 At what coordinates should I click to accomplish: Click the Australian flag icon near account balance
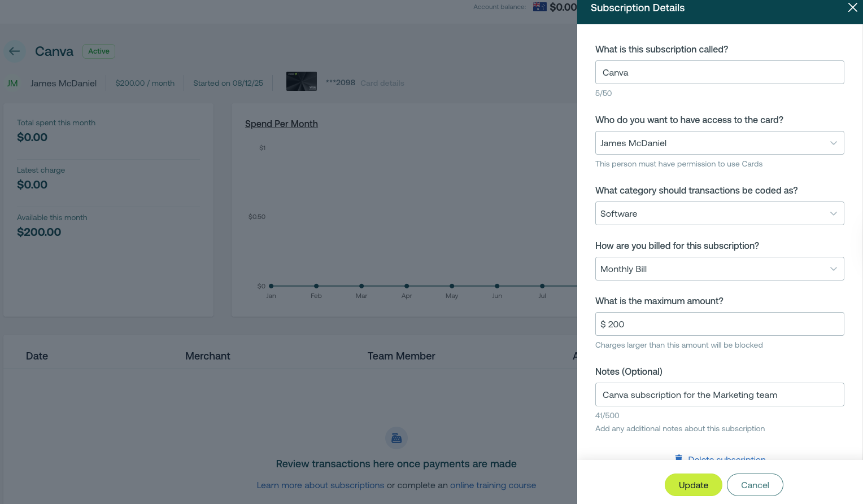[x=539, y=7]
